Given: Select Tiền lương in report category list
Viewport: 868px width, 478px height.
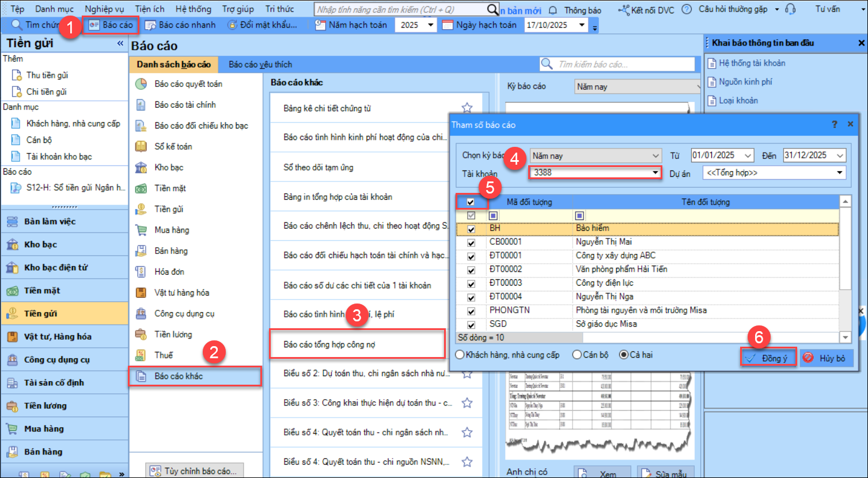Looking at the screenshot, I should (x=173, y=335).
